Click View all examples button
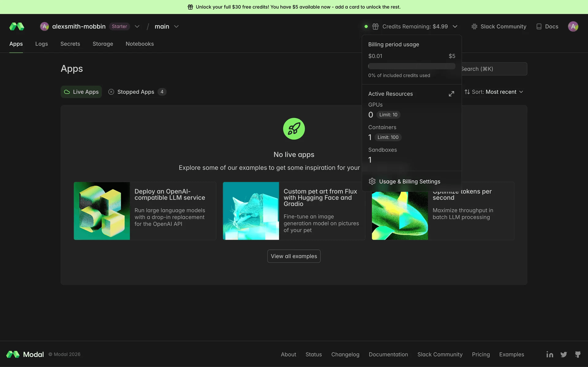 pos(294,256)
